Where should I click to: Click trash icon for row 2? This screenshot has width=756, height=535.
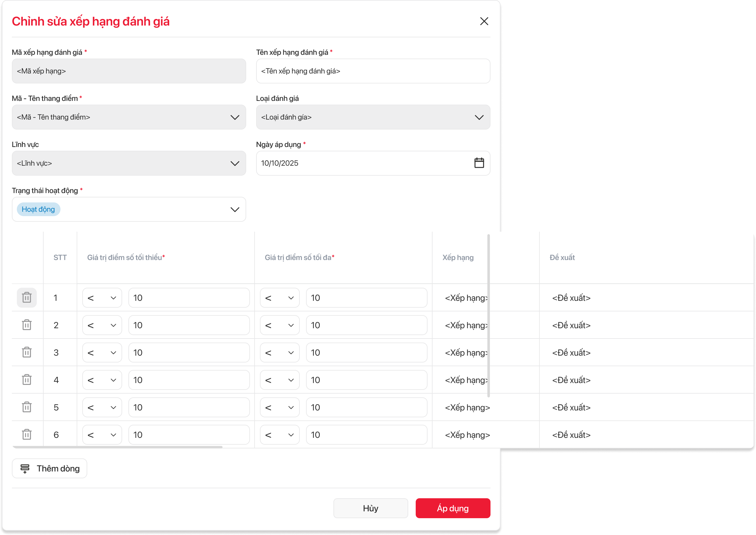(27, 325)
